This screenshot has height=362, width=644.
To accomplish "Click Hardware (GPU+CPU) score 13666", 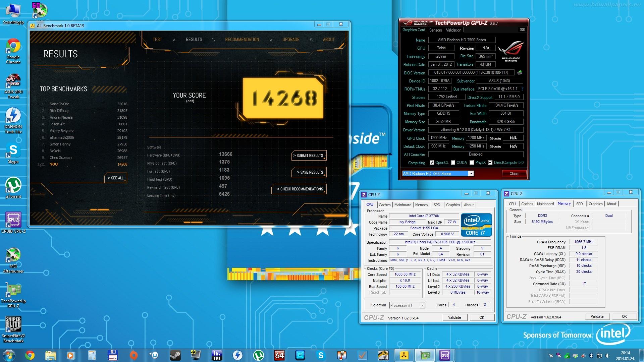I will pos(225,154).
